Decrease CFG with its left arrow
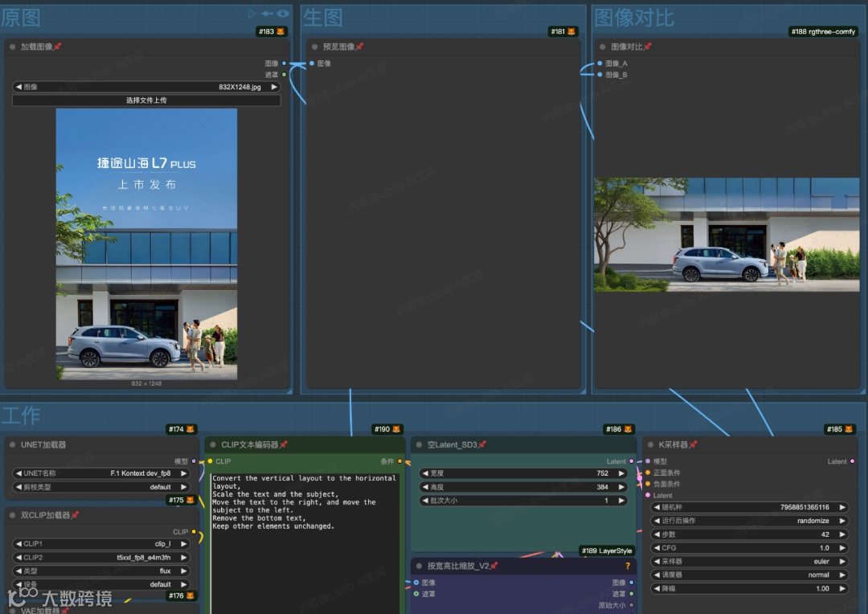Viewport: 868px width, 614px height. [x=657, y=547]
